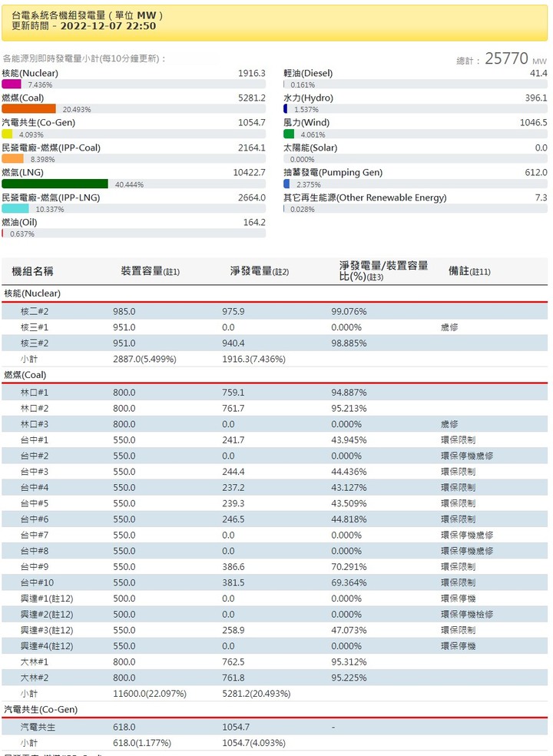Image resolution: width=553 pixels, height=756 pixels.
Task: Click the Co-Gen subtotal 1054.7(4.093%)
Action: pos(254,744)
